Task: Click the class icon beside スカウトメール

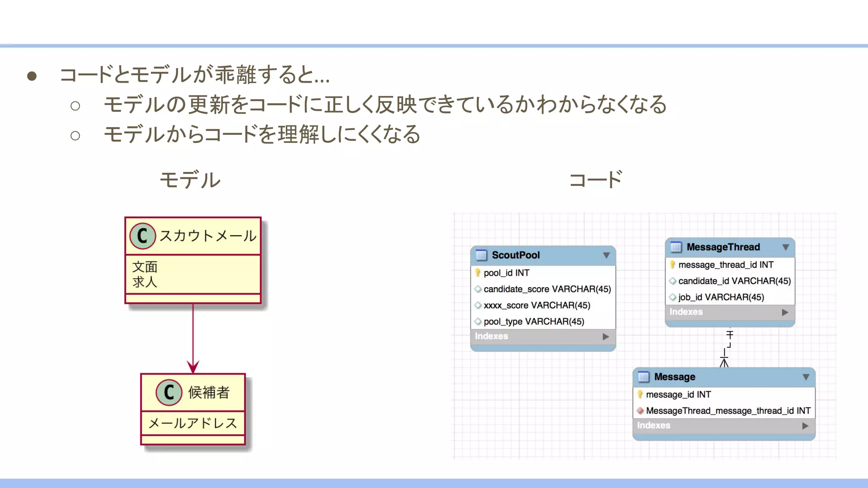Action: [x=142, y=236]
